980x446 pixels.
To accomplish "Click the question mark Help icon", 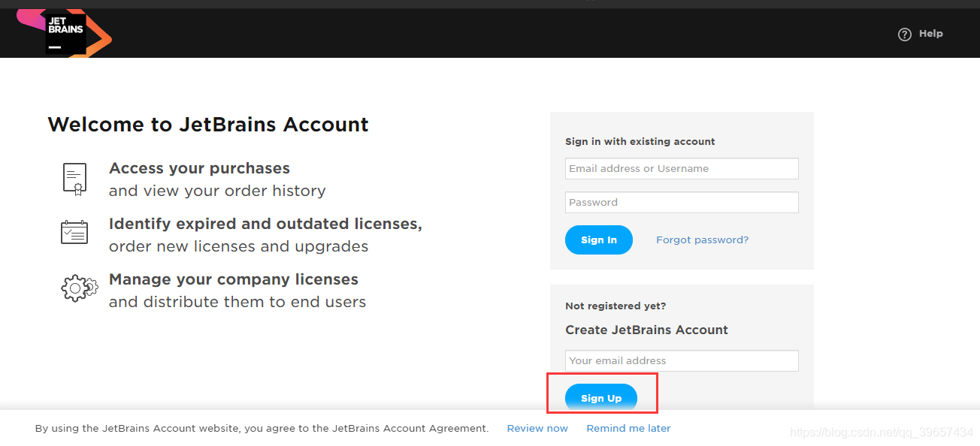I will 905,34.
